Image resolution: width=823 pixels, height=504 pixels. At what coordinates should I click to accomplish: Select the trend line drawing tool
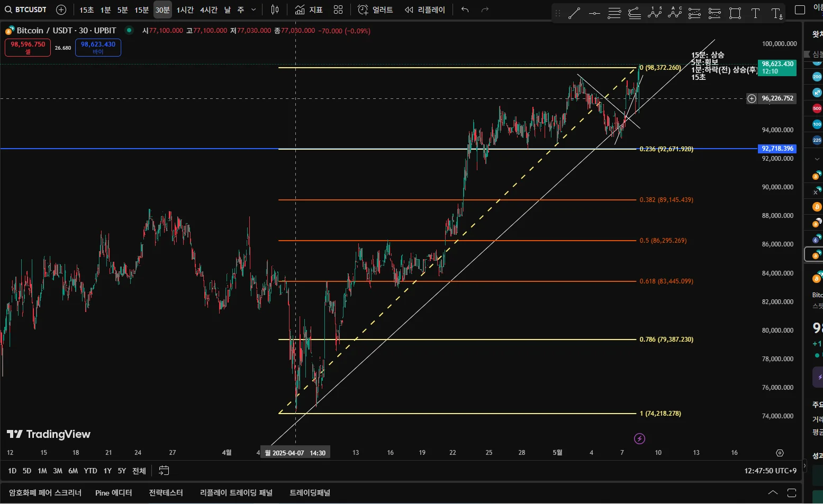[x=574, y=13]
